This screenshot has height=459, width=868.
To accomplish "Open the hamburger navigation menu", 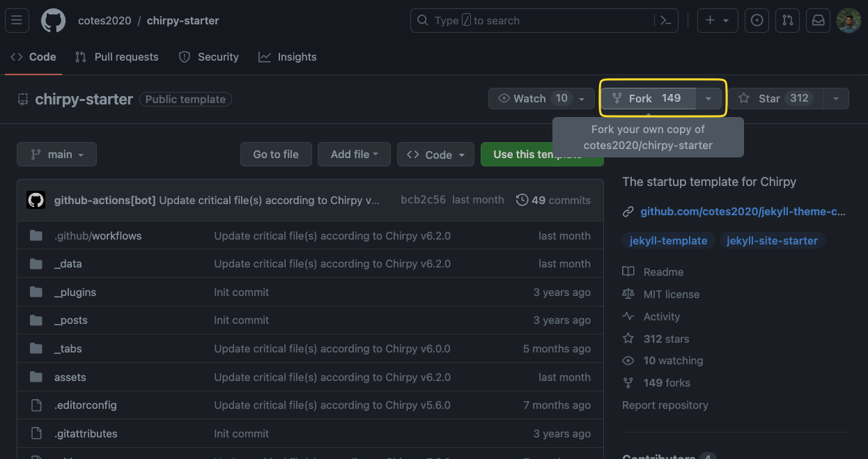I will 17,21.
